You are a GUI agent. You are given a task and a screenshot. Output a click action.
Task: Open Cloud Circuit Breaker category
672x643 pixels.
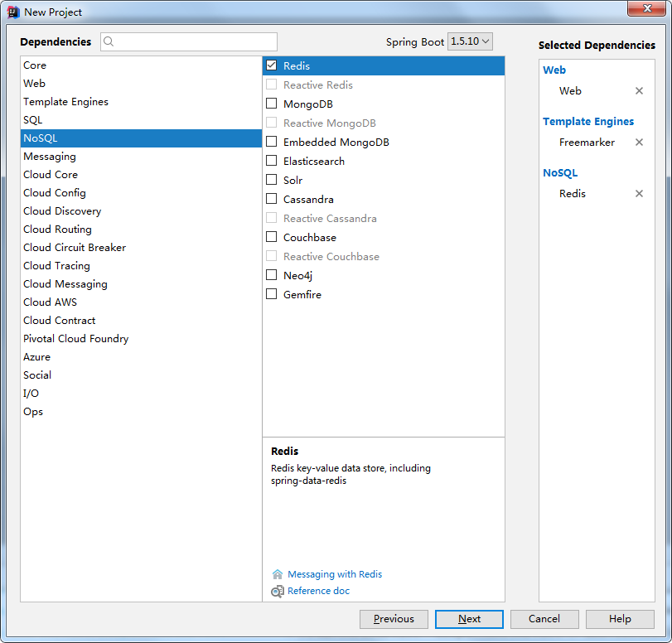[141, 248]
